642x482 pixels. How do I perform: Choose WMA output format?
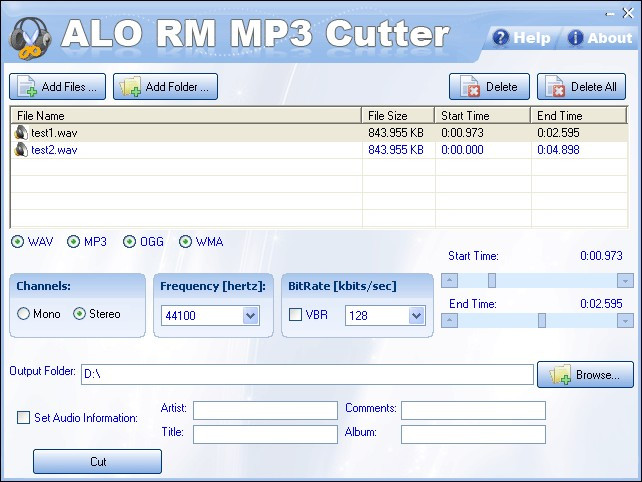pyautogui.click(x=185, y=242)
